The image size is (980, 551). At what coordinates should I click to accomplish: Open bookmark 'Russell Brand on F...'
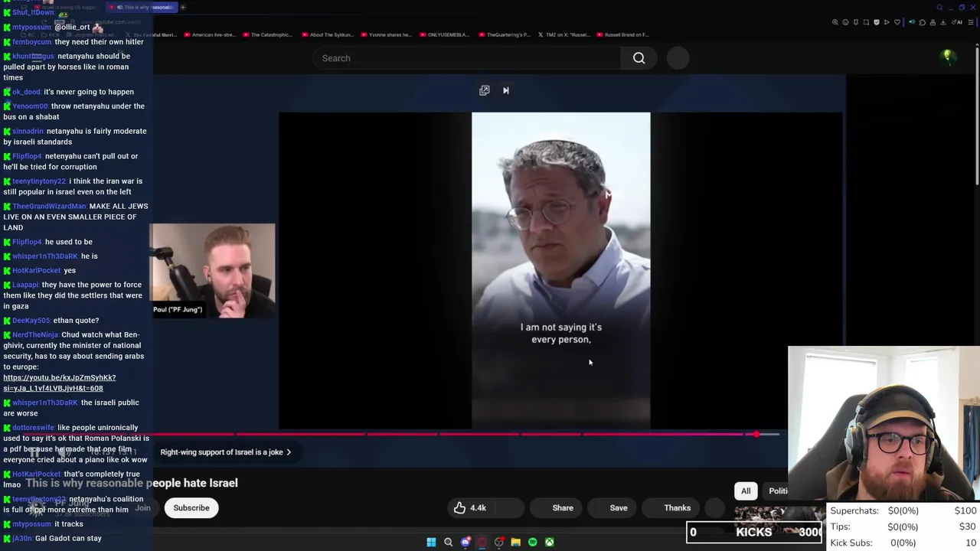[x=622, y=34]
